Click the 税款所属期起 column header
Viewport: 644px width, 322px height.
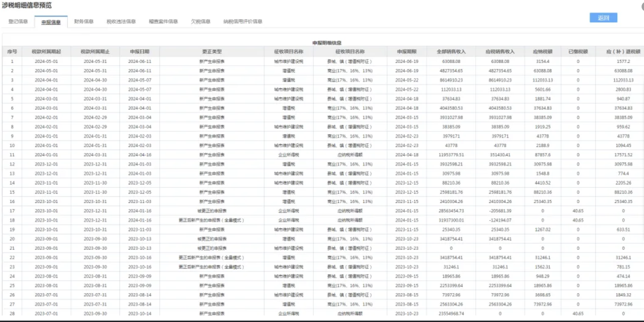pyautogui.click(x=46, y=52)
